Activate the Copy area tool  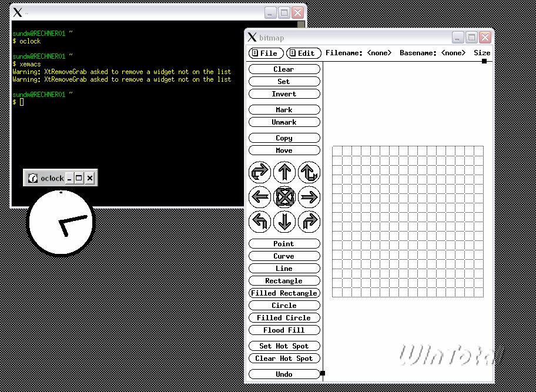click(284, 138)
